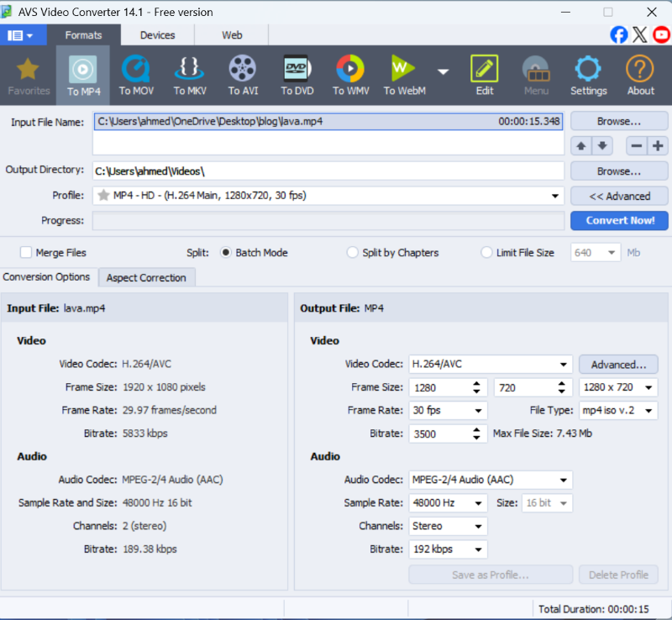Click the Convert Now! button

619,220
